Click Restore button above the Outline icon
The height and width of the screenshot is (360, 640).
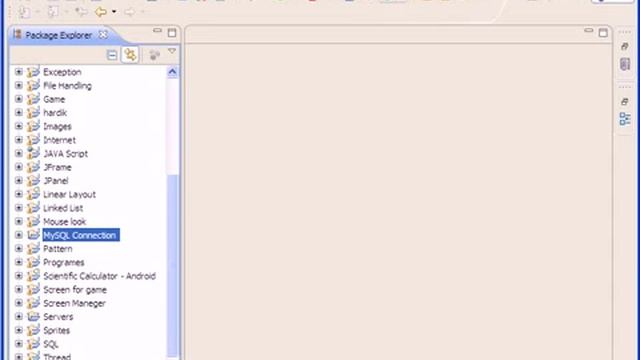point(624,101)
